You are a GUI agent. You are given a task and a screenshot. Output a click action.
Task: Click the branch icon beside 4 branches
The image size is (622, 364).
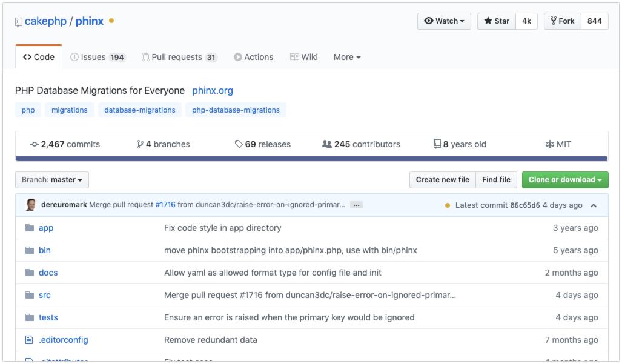tap(140, 144)
